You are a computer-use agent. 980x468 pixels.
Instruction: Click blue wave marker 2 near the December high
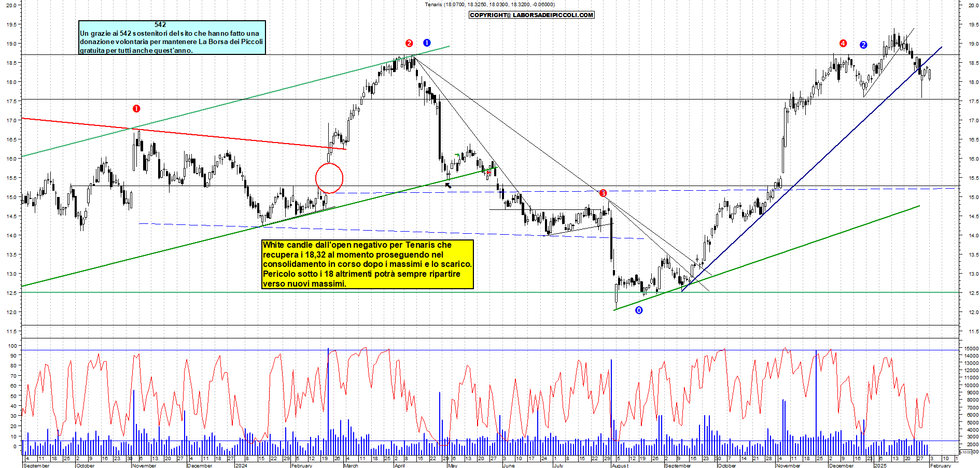[863, 45]
